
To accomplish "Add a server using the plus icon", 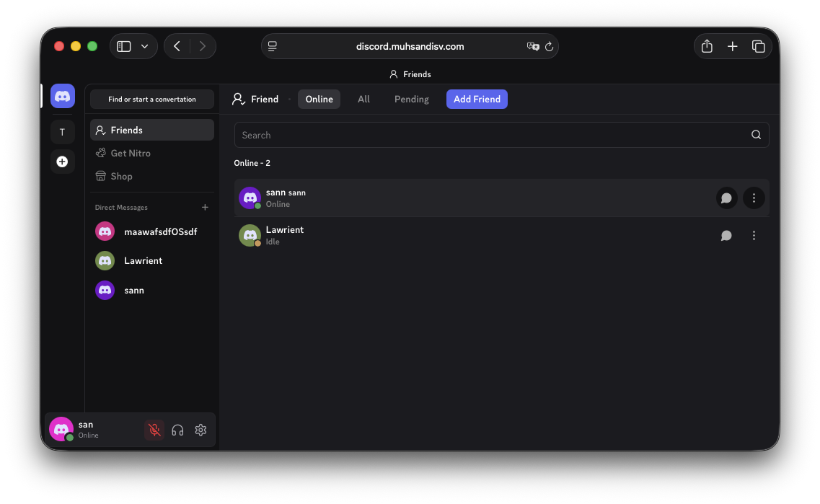I will pos(62,161).
